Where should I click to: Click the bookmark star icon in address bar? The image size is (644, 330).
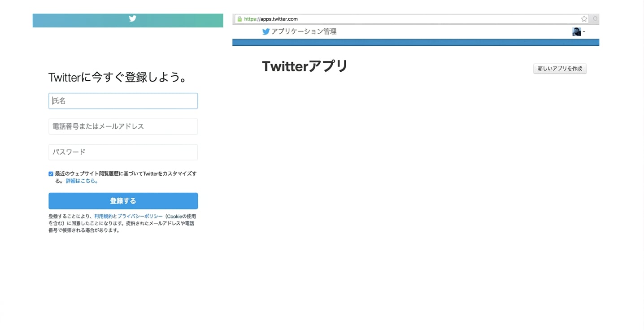pyautogui.click(x=584, y=19)
